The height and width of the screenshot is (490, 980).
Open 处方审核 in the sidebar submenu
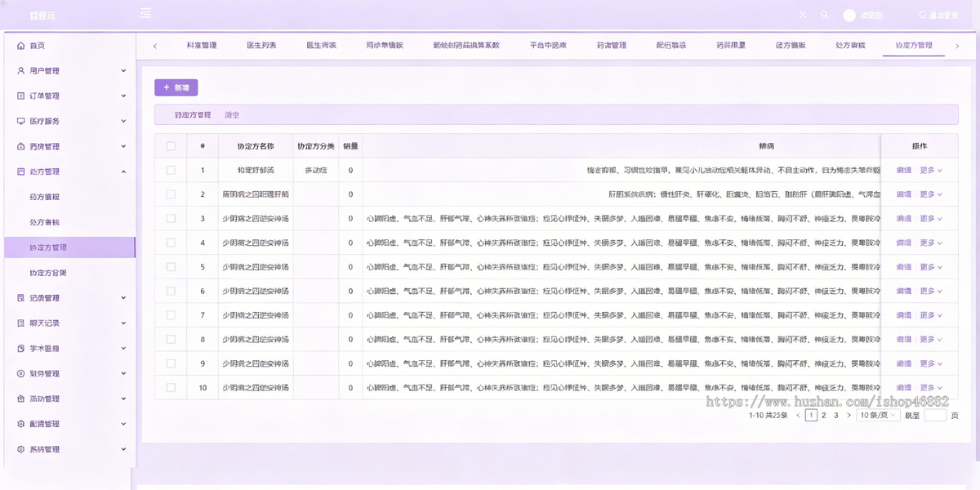44,222
